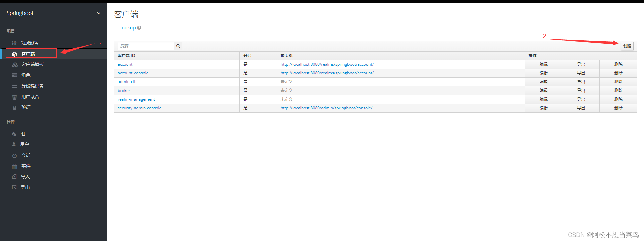Click the 身份提供者 exchange icon
This screenshot has height=241, width=644.
pos(14,86)
